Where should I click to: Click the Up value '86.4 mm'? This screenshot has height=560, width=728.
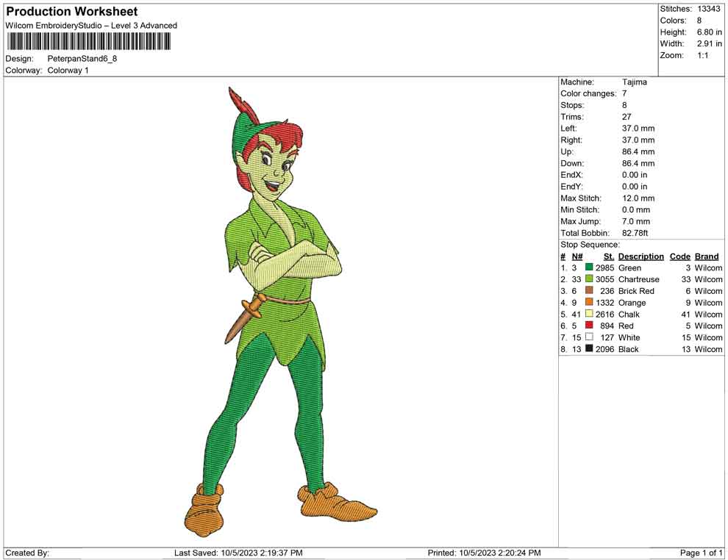(x=638, y=151)
